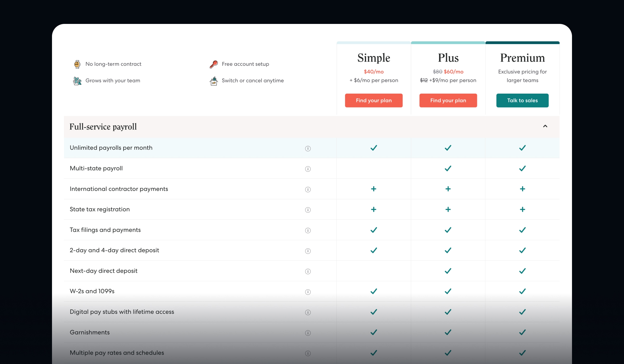Open the info tooltip for Unlimited payrolls per month
The width and height of the screenshot is (624, 364).
click(x=308, y=148)
